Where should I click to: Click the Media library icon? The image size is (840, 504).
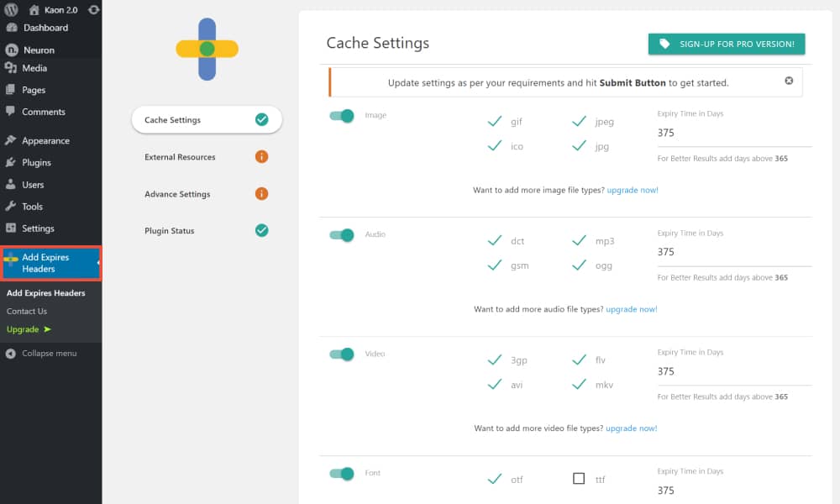(x=11, y=68)
